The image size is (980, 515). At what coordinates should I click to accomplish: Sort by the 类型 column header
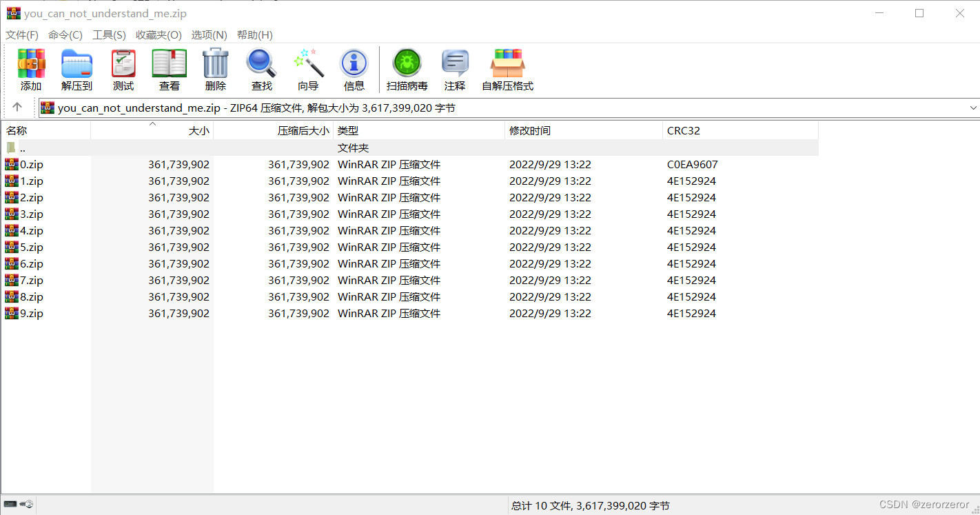pos(419,130)
